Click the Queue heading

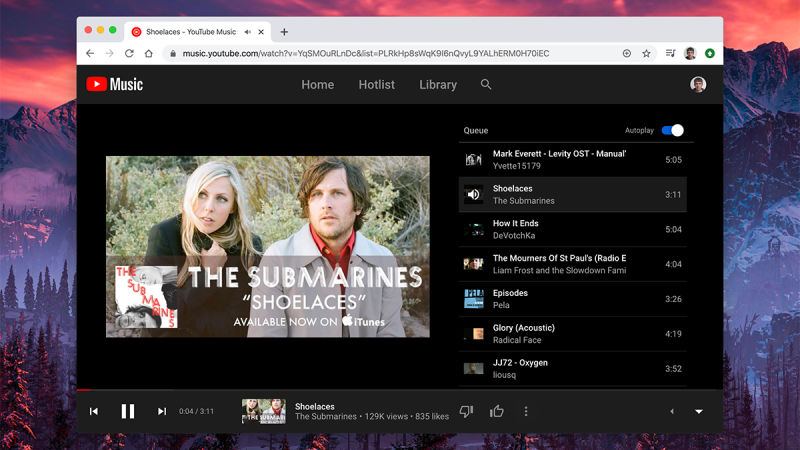coord(476,131)
